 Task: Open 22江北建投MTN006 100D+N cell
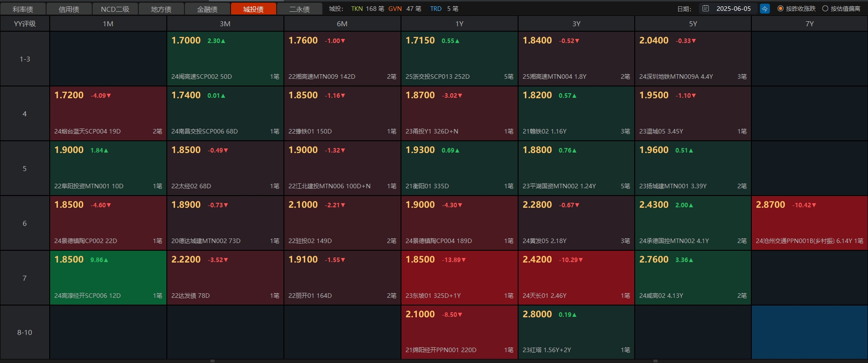click(342, 168)
